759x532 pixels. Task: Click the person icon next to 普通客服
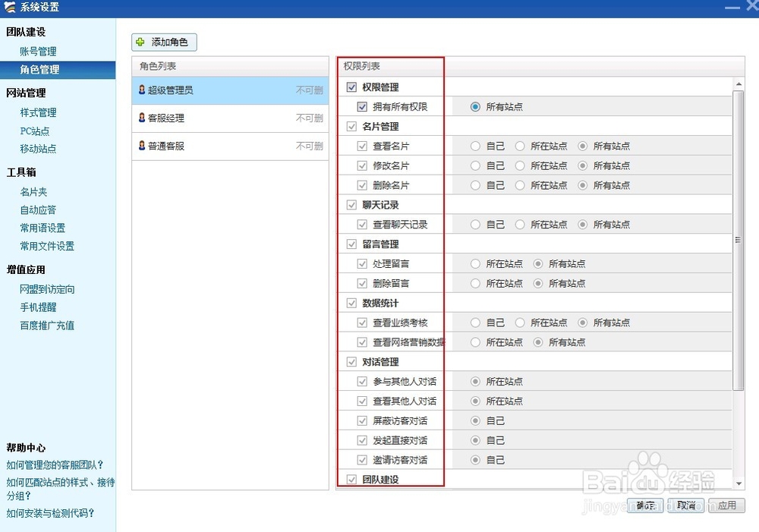pyautogui.click(x=143, y=145)
